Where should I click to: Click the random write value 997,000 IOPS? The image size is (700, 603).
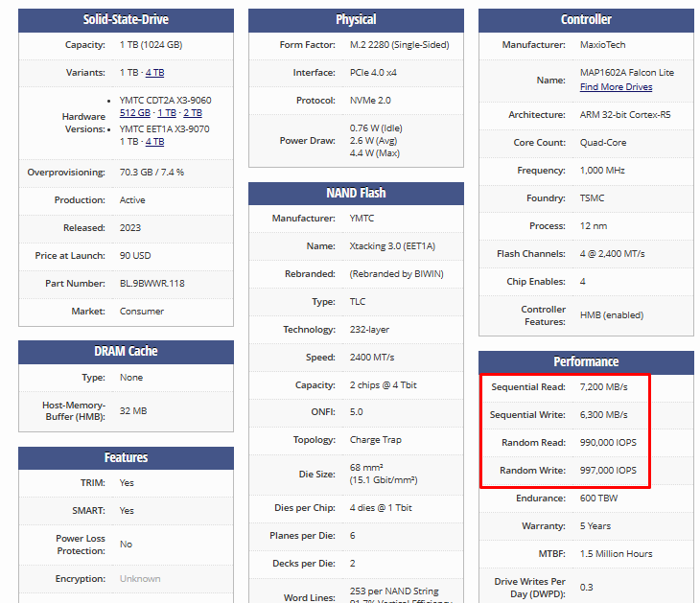pos(608,470)
